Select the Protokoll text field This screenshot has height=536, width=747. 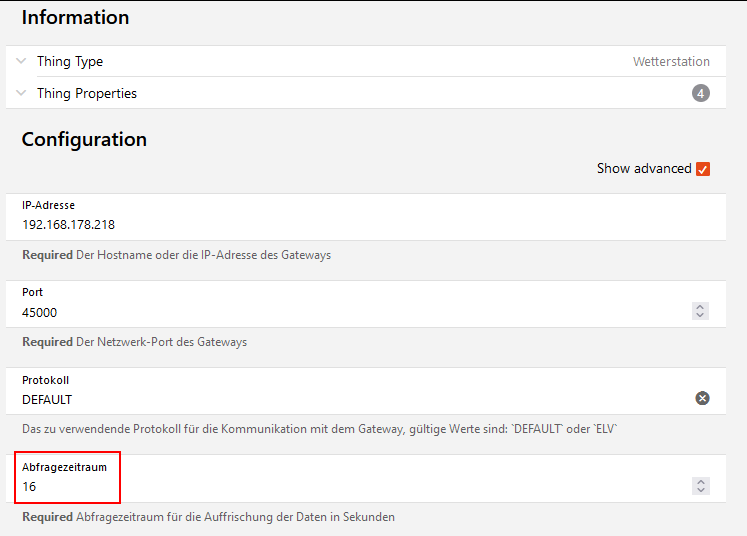[x=300, y=399]
